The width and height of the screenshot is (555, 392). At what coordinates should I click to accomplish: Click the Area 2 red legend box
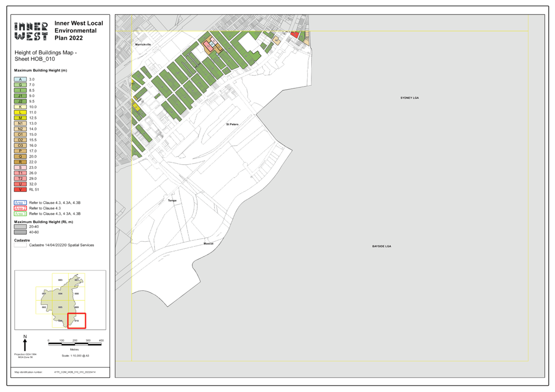20,208
